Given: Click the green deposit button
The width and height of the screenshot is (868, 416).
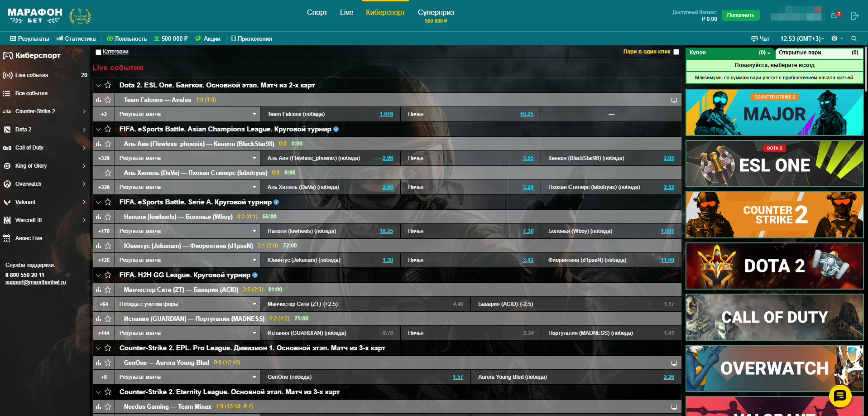Looking at the screenshot, I should pyautogui.click(x=740, y=15).
